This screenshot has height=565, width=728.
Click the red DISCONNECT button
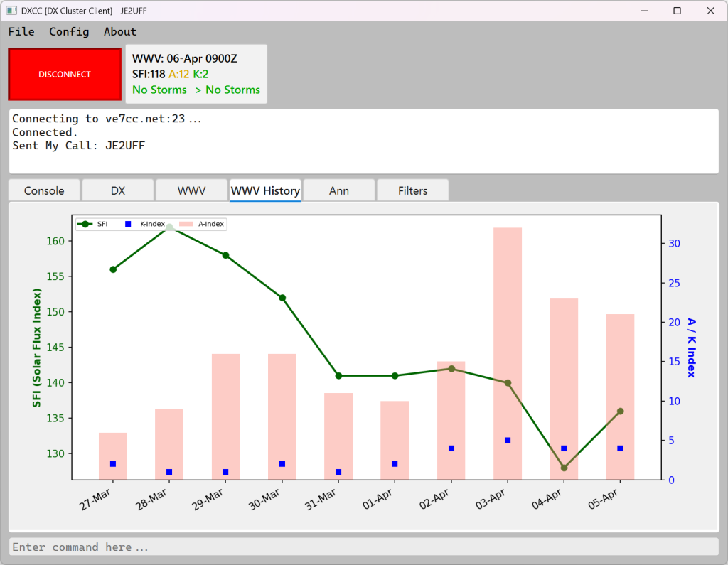(65, 74)
